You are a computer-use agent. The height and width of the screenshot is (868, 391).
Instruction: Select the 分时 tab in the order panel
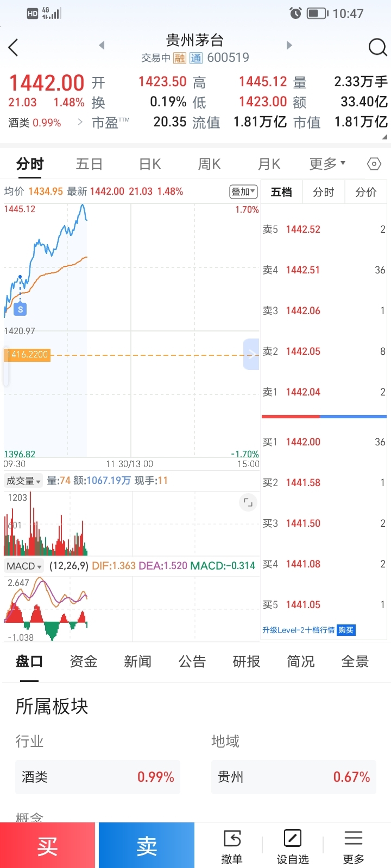[x=324, y=192]
